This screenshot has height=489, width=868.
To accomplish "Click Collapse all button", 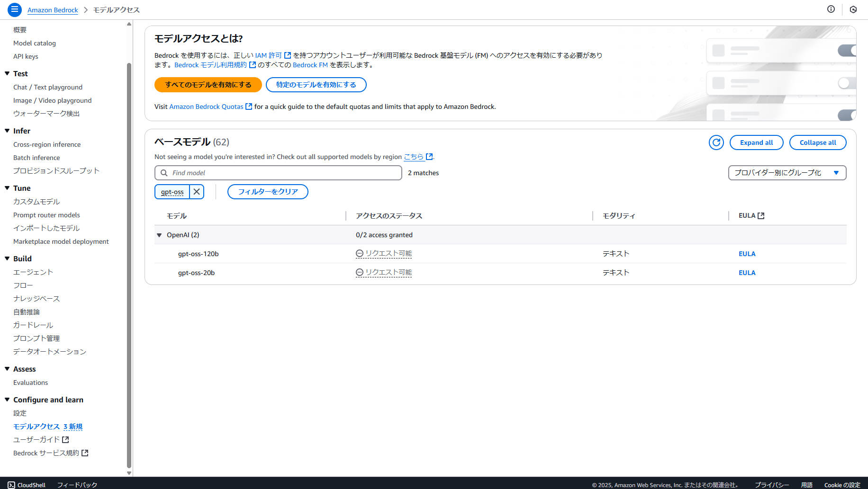I will click(x=818, y=142).
